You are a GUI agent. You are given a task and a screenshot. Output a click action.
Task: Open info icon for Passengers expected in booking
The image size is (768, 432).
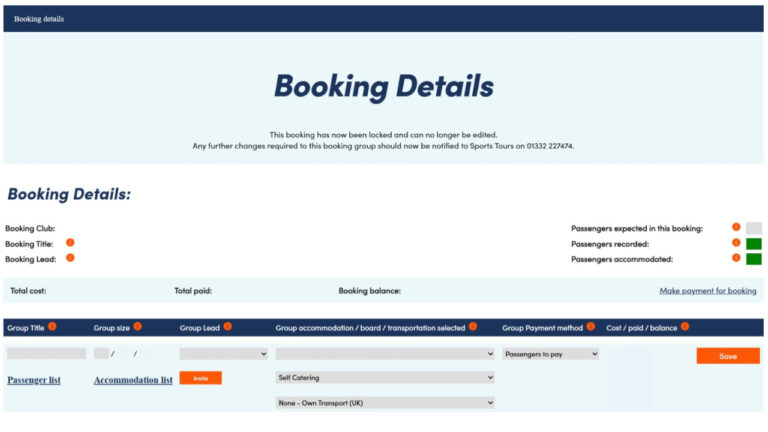[736, 227]
